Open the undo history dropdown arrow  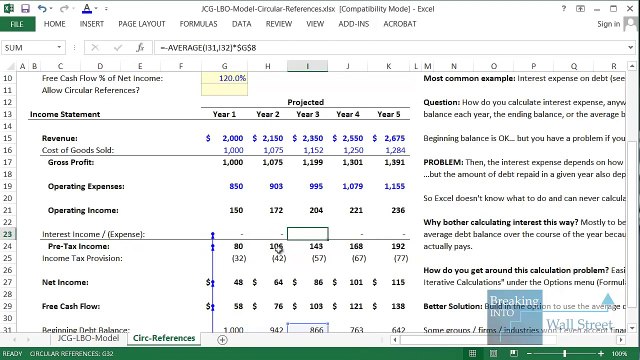[x=51, y=9]
